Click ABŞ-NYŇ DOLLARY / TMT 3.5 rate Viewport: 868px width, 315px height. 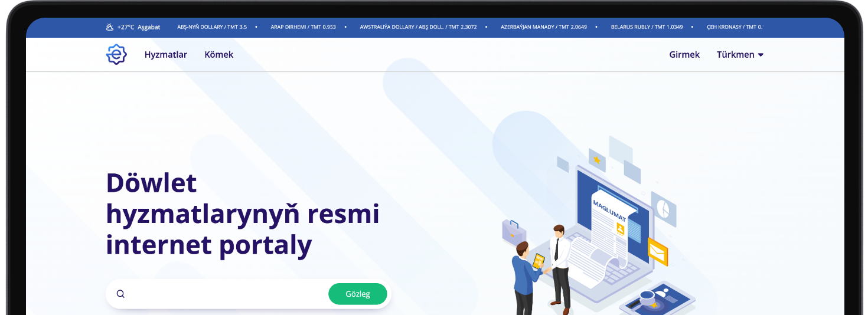coord(212,27)
